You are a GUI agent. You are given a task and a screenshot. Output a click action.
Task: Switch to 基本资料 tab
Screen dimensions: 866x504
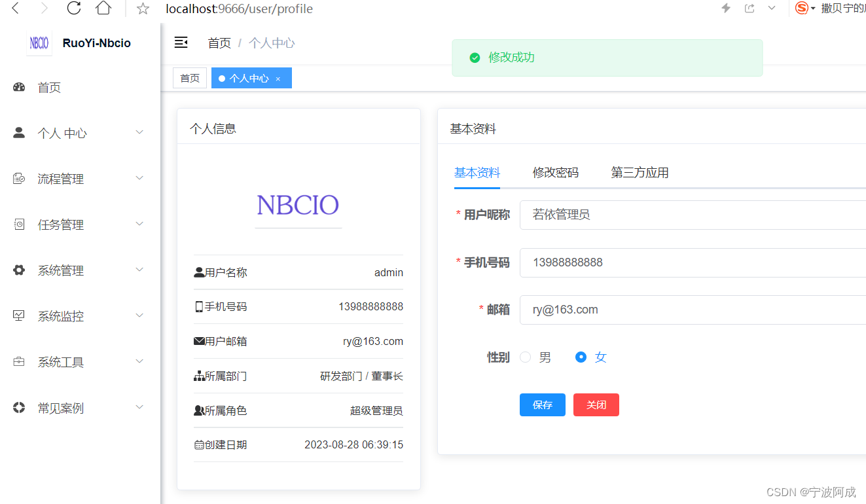[477, 173]
